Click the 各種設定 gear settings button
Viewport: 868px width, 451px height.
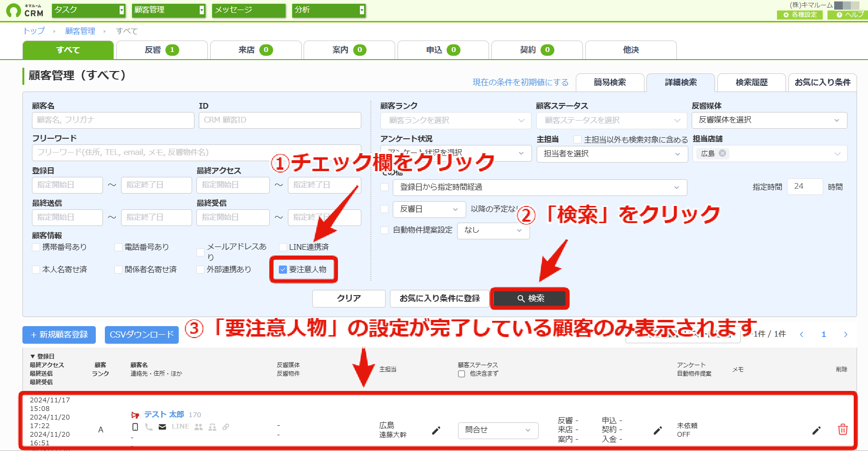[800, 15]
